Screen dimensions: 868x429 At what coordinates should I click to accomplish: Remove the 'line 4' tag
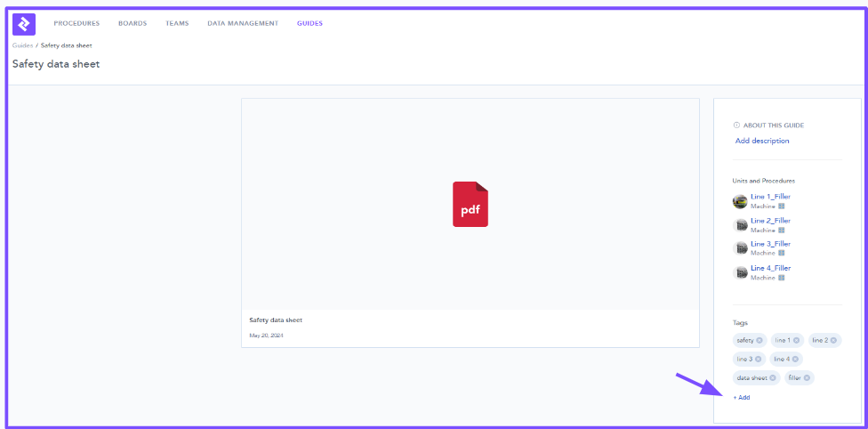point(796,359)
